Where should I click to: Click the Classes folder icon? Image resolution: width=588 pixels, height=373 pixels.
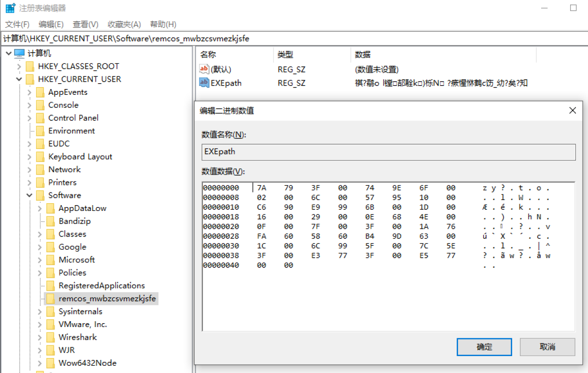click(x=51, y=234)
